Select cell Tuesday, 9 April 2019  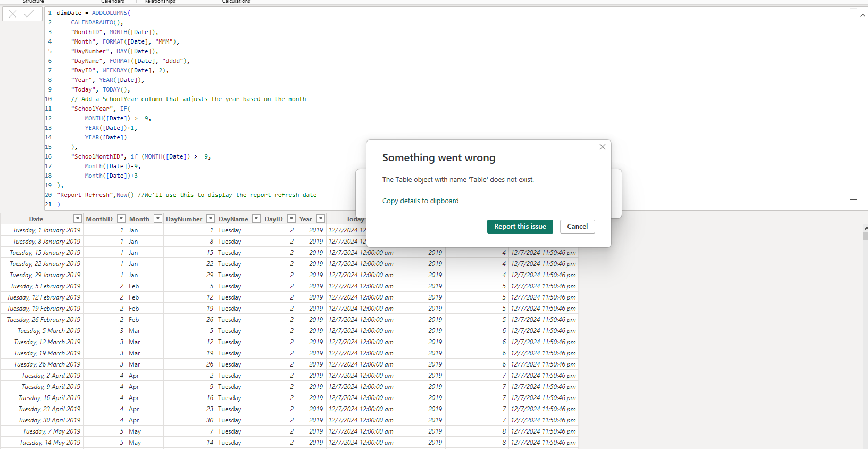(41, 387)
